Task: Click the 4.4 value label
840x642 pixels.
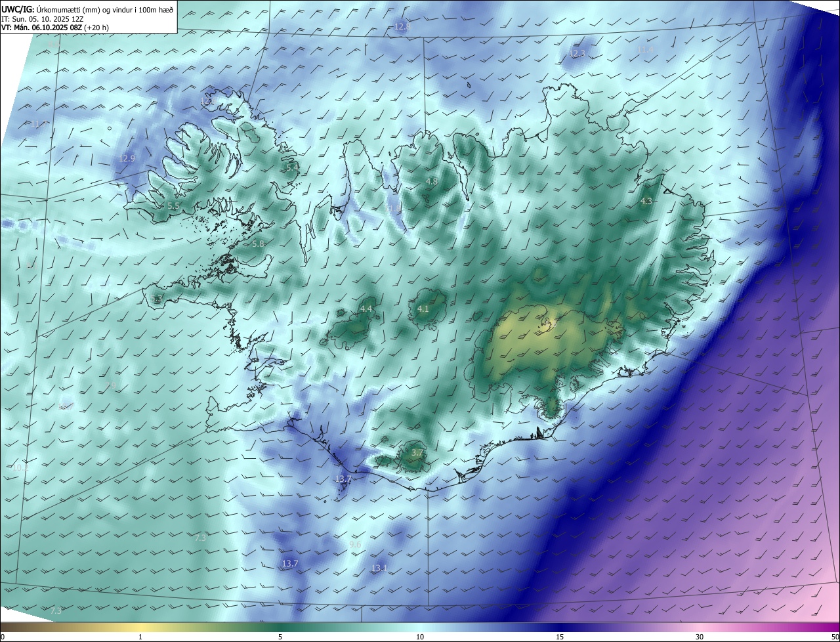Action: (366, 309)
